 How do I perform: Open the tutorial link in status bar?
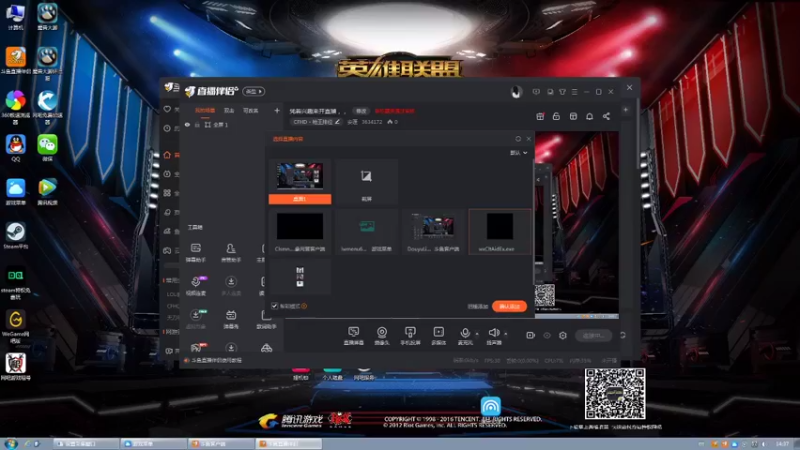coord(216,360)
